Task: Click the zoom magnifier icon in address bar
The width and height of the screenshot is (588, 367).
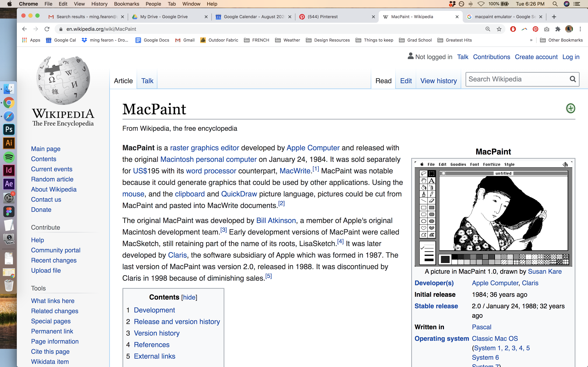Action: pyautogui.click(x=488, y=29)
